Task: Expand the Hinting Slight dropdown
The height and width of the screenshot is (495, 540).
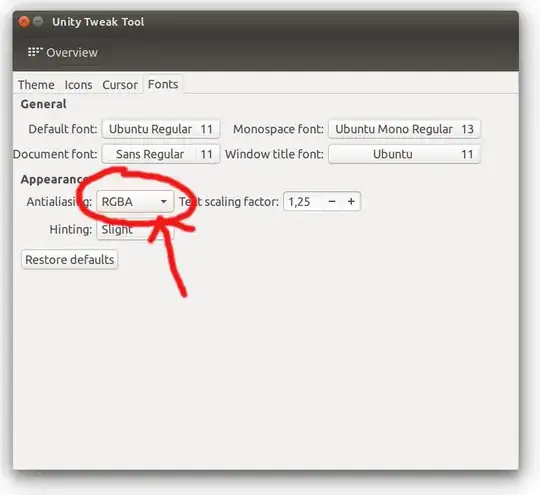Action: coord(135,229)
